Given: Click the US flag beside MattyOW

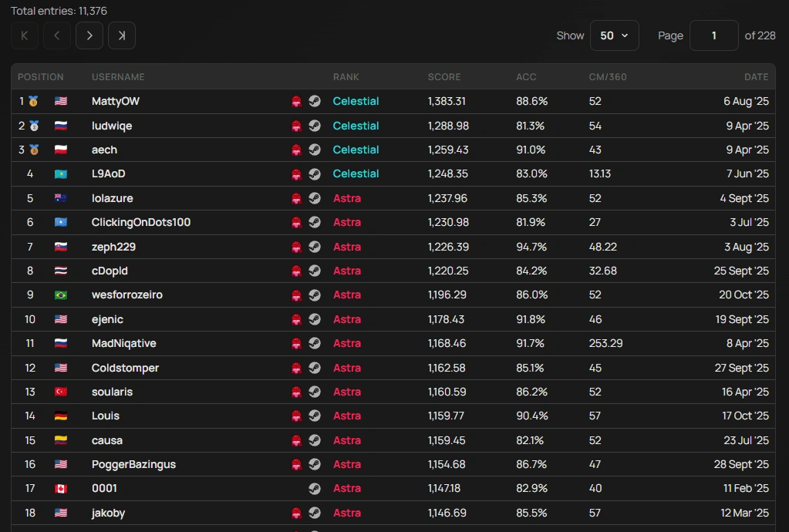Looking at the screenshot, I should (x=60, y=101).
